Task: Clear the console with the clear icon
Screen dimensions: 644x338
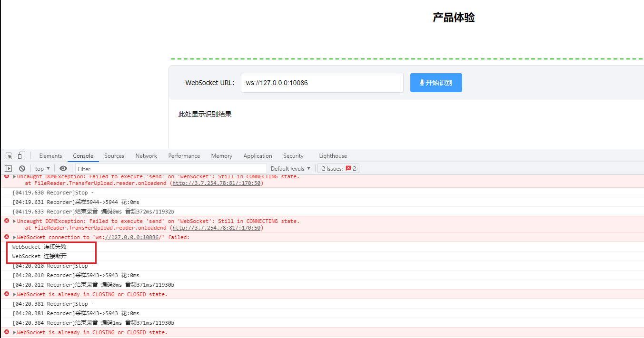Action: coord(22,168)
